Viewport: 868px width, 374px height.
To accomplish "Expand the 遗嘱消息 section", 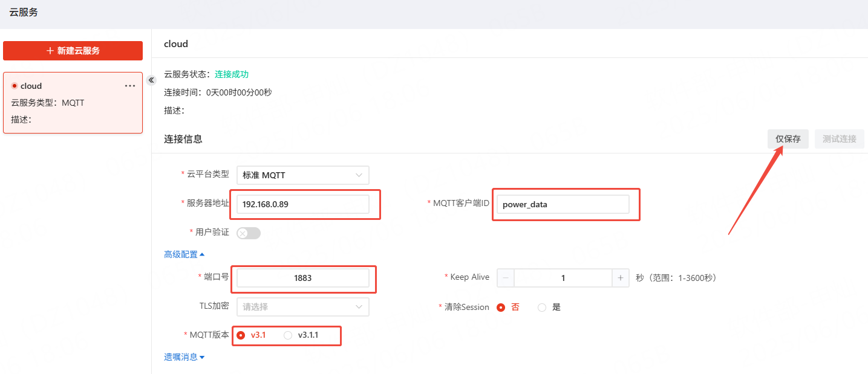I will coord(184,357).
